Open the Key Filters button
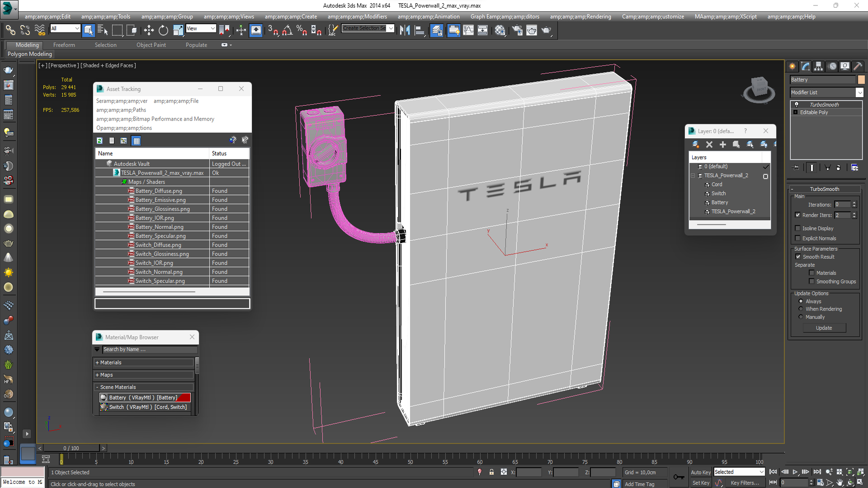The height and width of the screenshot is (488, 868). pos(745,483)
